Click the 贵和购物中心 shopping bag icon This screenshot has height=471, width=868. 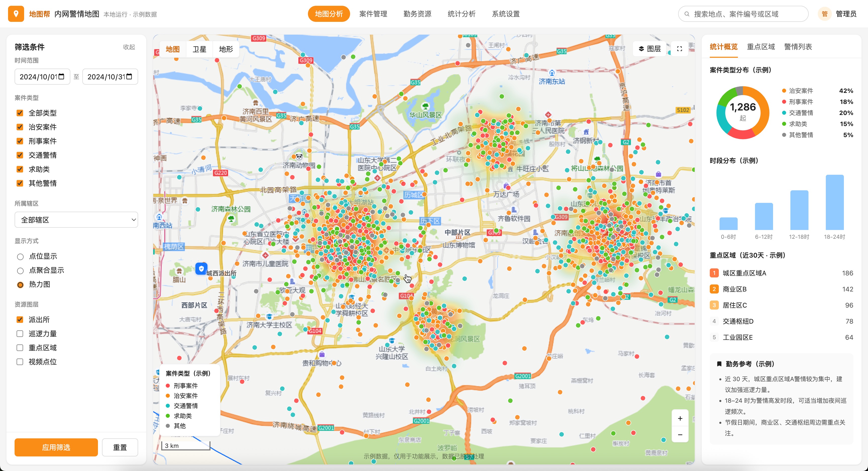tap(322, 354)
